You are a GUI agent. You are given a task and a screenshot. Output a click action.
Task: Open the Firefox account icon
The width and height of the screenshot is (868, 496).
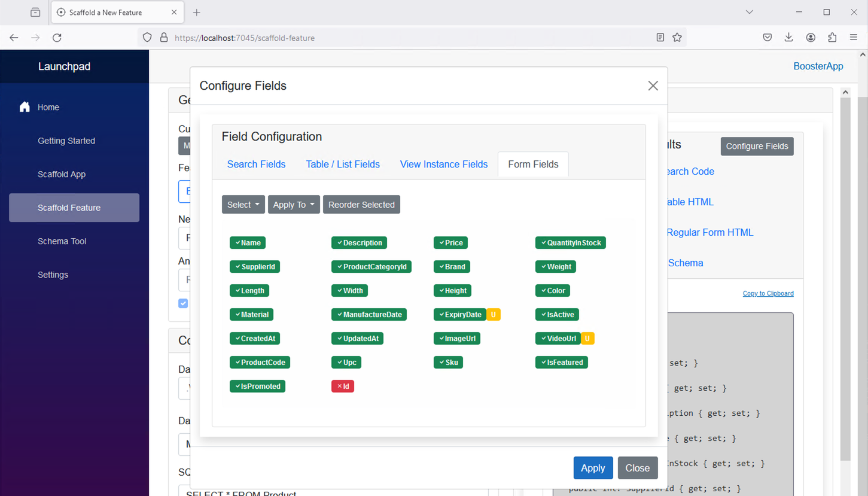click(810, 38)
